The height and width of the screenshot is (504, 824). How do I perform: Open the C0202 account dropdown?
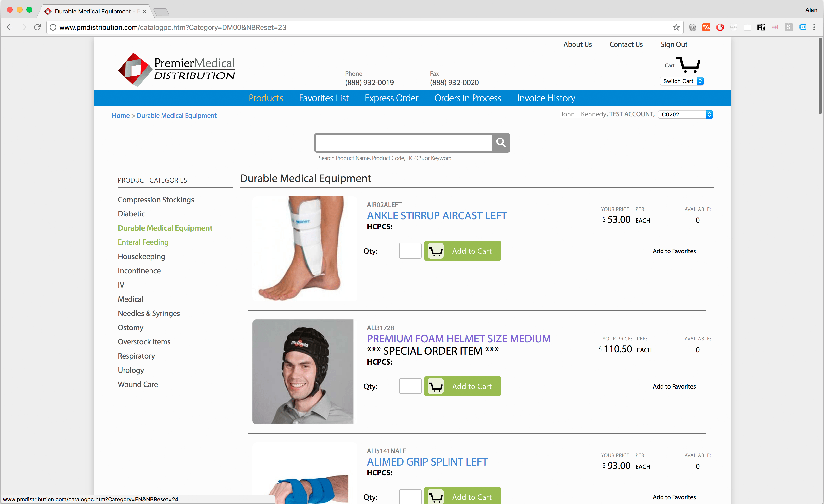coord(685,114)
